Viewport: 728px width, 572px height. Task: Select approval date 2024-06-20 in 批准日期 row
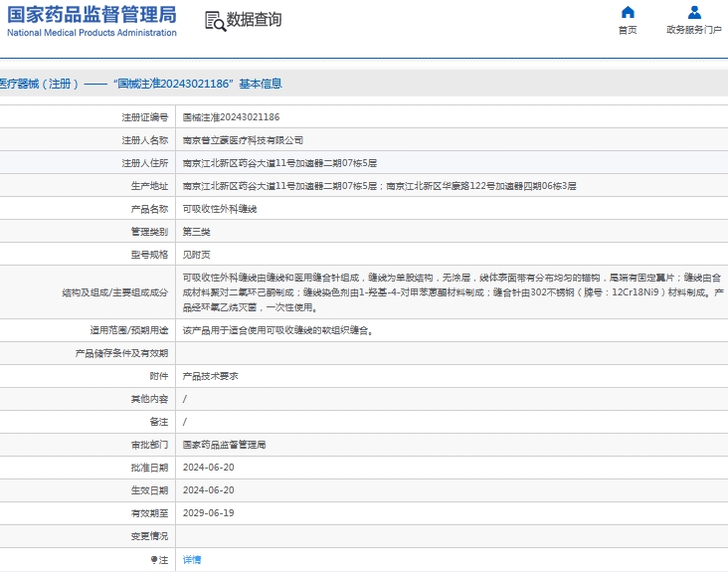point(209,468)
